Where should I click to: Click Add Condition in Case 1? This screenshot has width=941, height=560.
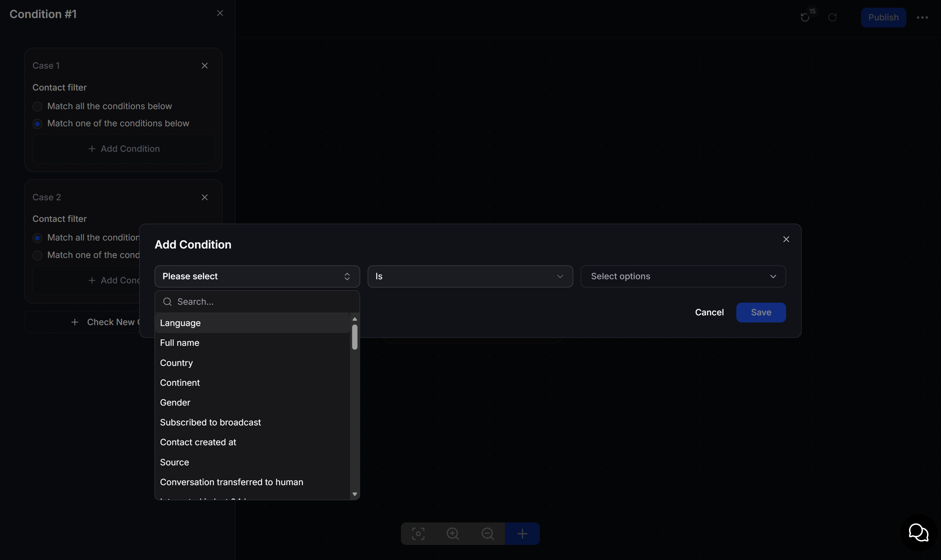[x=123, y=149]
